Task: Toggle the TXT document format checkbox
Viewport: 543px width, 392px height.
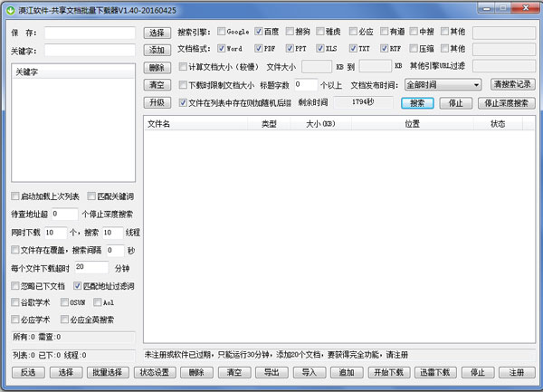Action: coord(353,49)
